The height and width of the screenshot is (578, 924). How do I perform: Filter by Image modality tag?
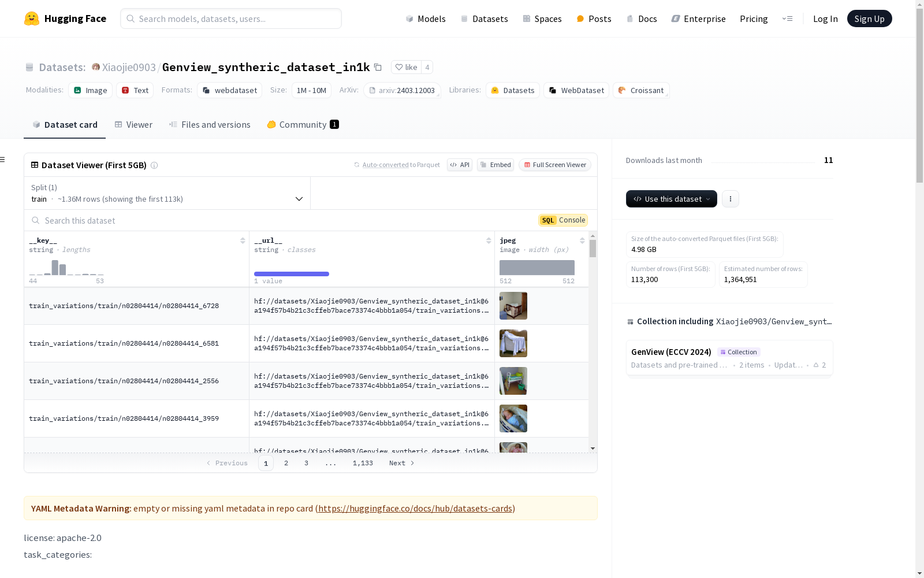coord(91,90)
